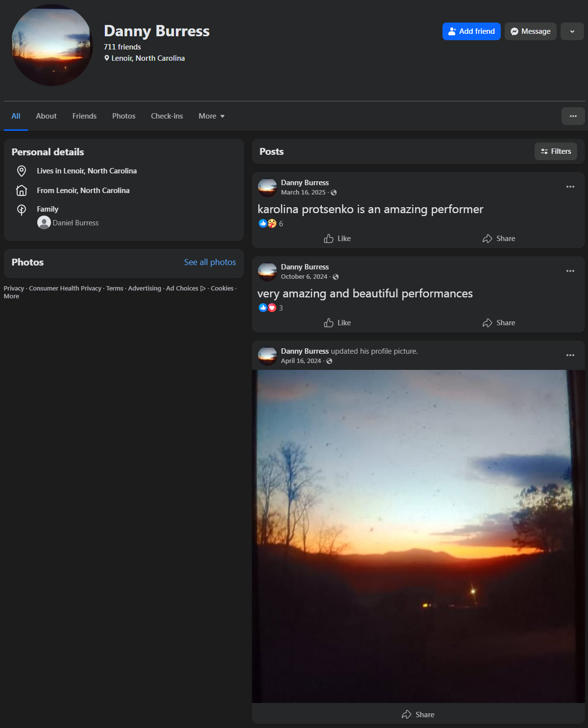Go to the Check-ins tab
Image resolution: width=588 pixels, height=728 pixels.
(x=167, y=116)
